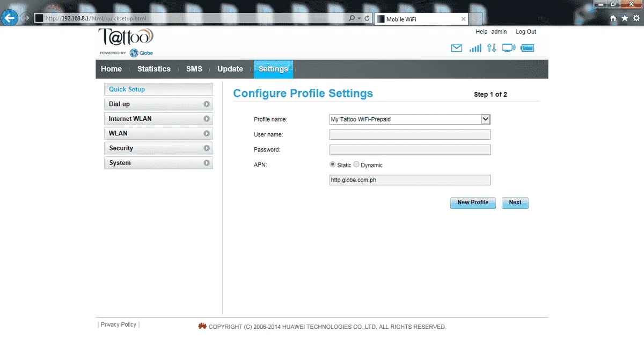
Task: Click the admin user label
Action: click(499, 32)
